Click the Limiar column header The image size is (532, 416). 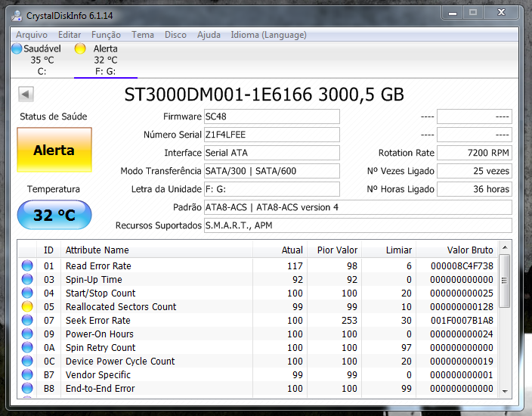389,250
